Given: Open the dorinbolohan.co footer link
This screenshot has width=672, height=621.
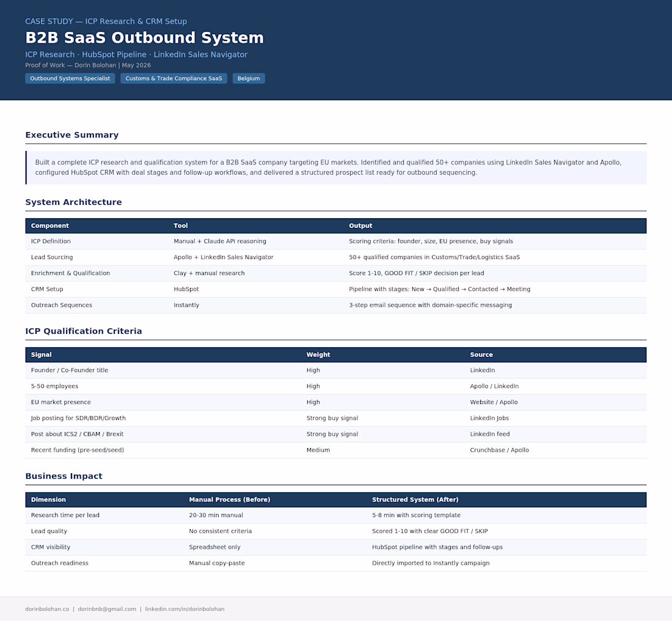Looking at the screenshot, I should pyautogui.click(x=47, y=609).
